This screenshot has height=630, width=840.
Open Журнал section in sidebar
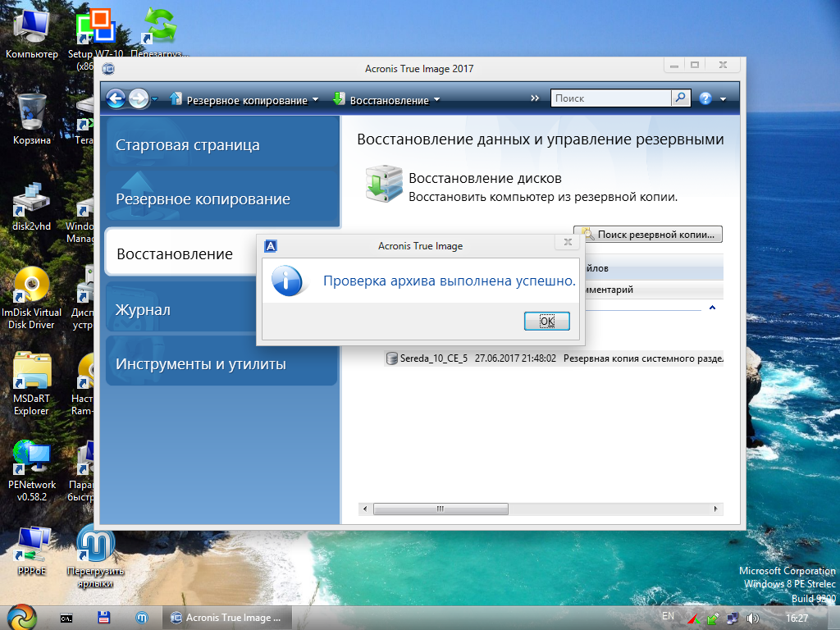coord(182,309)
